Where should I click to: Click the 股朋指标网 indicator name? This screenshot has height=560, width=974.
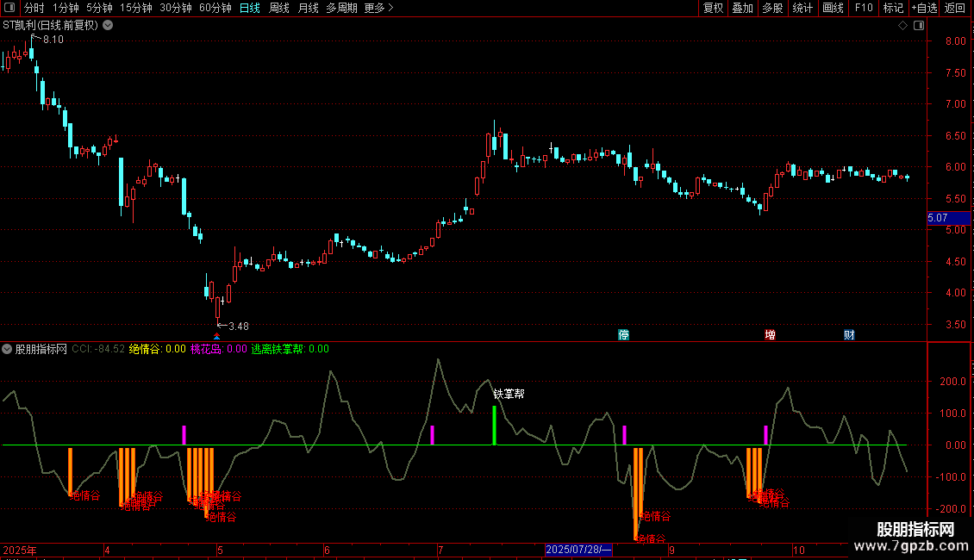(x=41, y=349)
